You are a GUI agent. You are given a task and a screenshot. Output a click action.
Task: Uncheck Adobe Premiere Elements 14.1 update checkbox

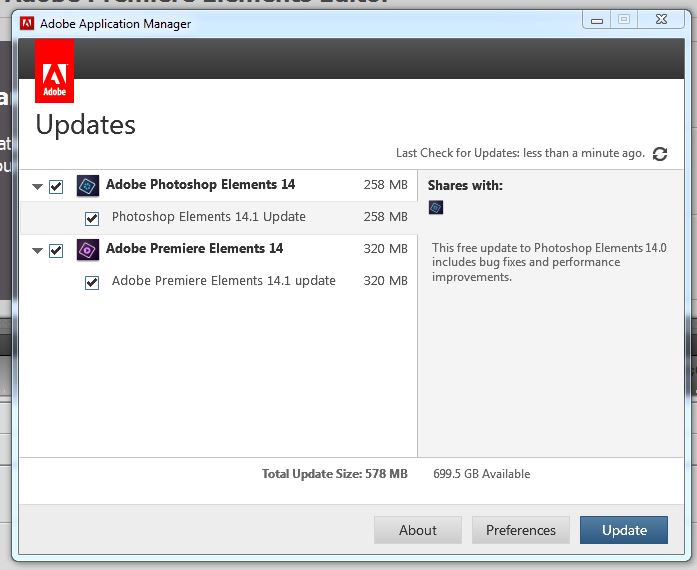(x=92, y=283)
